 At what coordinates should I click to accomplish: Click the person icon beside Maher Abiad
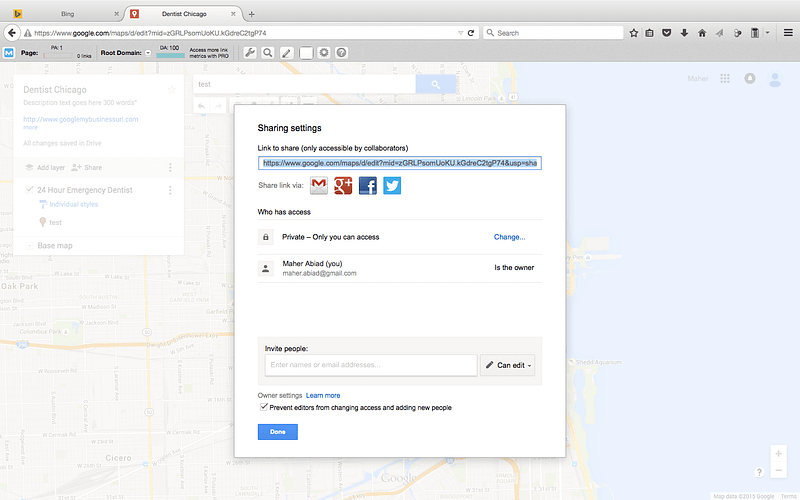pos(265,268)
